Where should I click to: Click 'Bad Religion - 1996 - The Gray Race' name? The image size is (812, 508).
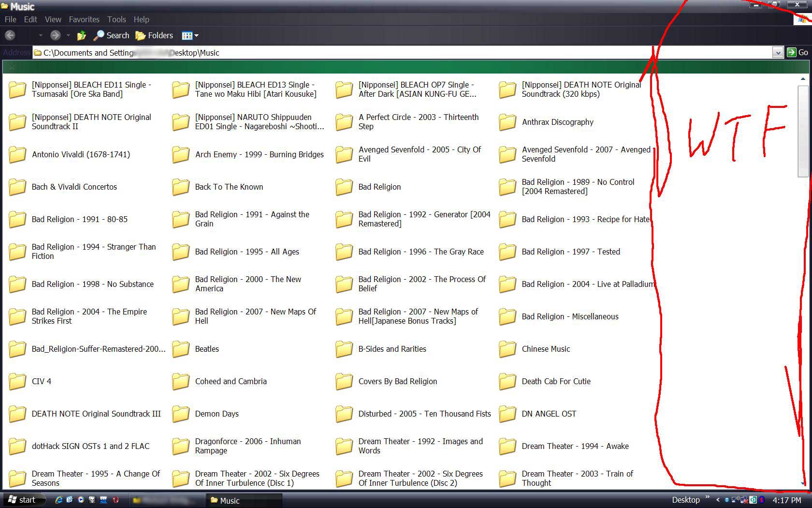pos(421,252)
